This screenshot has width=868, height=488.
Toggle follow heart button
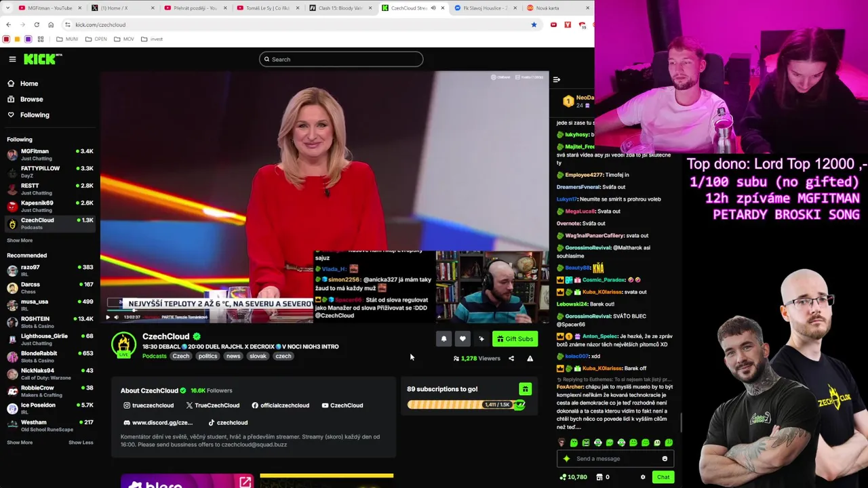[462, 339]
